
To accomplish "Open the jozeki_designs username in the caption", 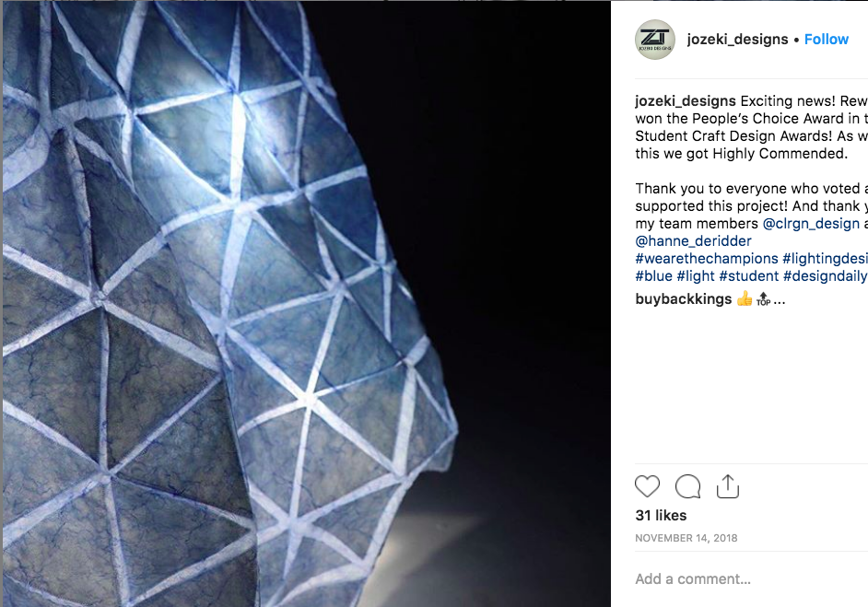I will point(686,101).
